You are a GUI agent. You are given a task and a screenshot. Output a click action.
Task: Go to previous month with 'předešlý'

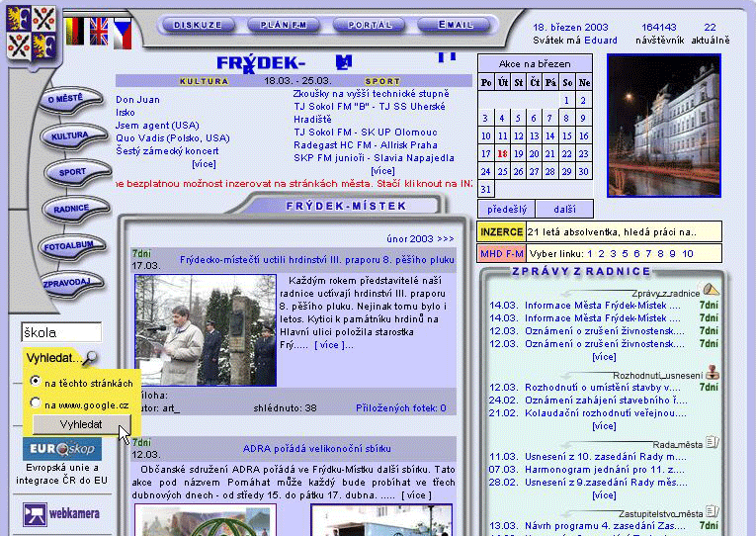pos(508,210)
